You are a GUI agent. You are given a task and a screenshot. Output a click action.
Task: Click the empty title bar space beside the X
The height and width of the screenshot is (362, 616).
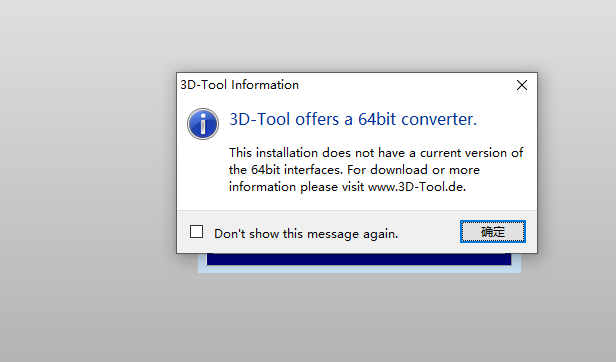click(405, 85)
